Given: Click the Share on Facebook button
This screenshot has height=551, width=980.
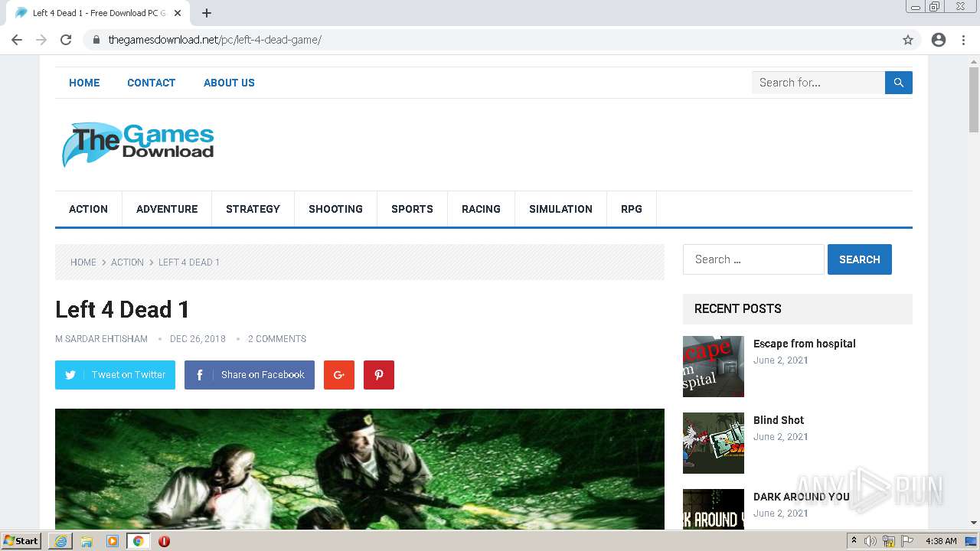Looking at the screenshot, I should [250, 375].
